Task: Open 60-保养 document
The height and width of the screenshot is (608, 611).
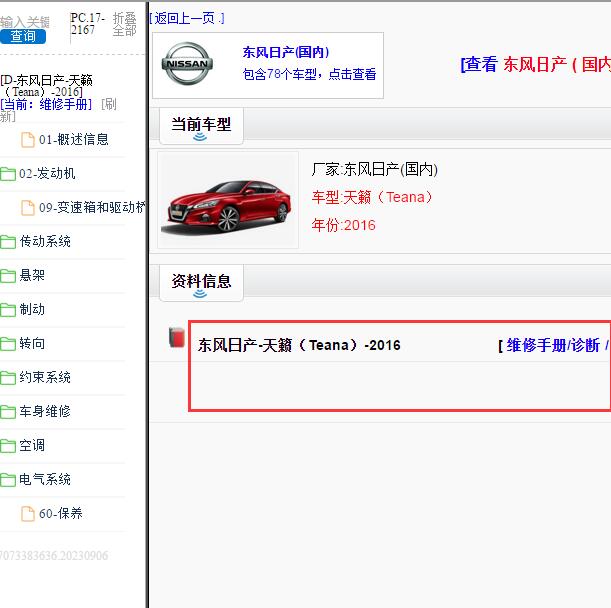Action: [61, 514]
